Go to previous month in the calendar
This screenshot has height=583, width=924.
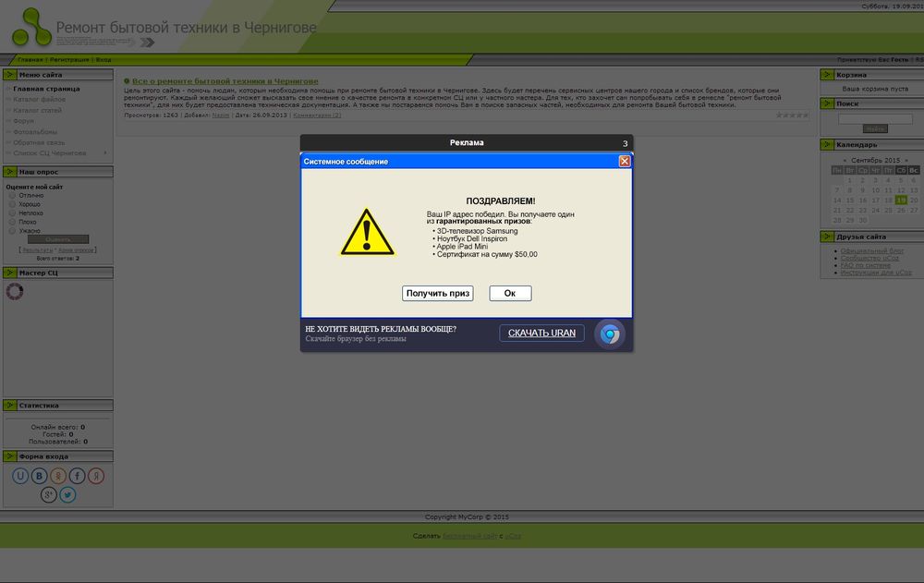click(844, 160)
